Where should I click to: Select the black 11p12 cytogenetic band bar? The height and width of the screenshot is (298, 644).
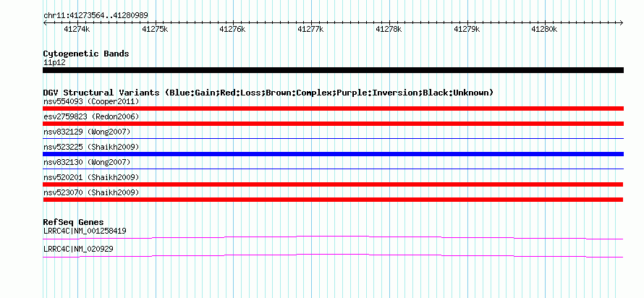(333, 70)
